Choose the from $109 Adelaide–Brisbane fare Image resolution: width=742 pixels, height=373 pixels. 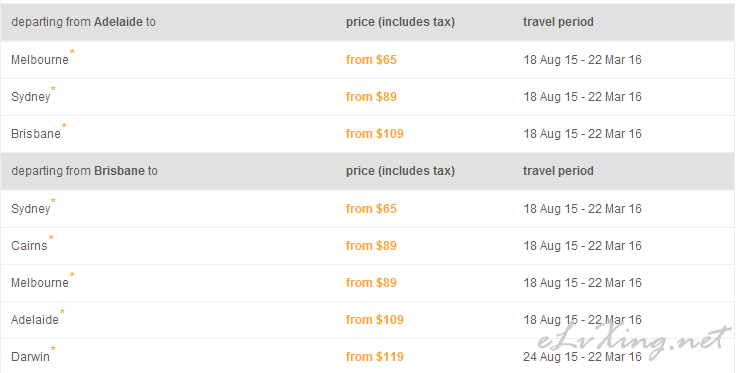click(375, 134)
